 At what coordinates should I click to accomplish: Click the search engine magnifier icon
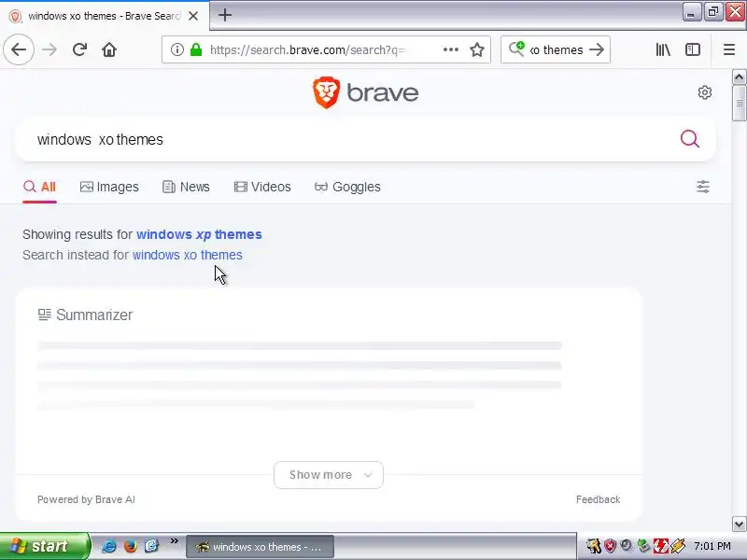(x=516, y=49)
